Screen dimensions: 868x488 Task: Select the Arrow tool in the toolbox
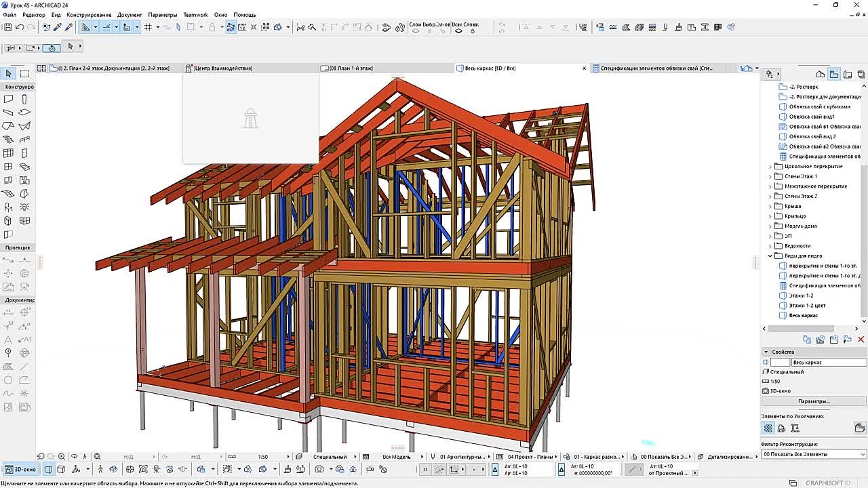click(x=9, y=73)
